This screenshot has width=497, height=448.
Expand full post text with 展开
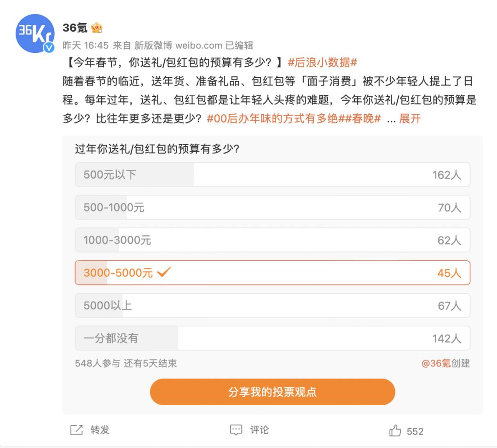click(410, 118)
